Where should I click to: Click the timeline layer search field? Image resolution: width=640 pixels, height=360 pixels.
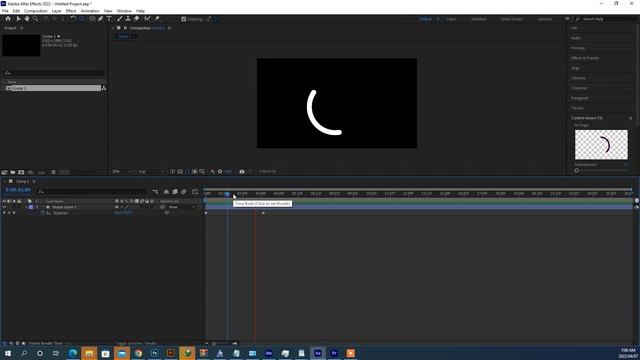pos(92,191)
